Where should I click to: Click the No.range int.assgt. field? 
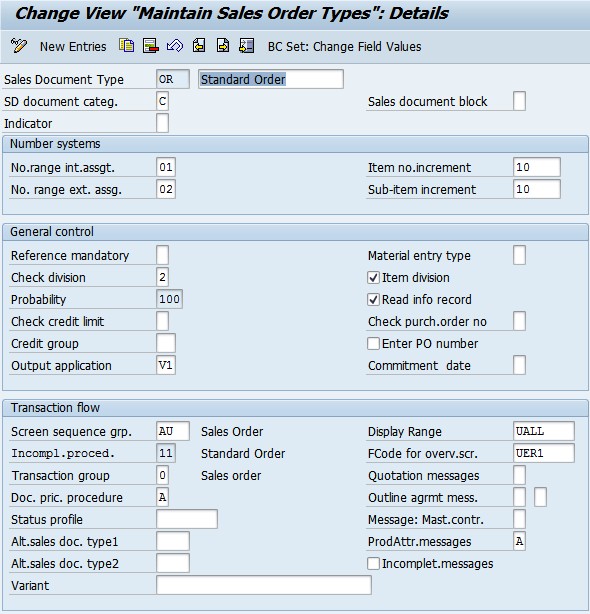click(166, 167)
